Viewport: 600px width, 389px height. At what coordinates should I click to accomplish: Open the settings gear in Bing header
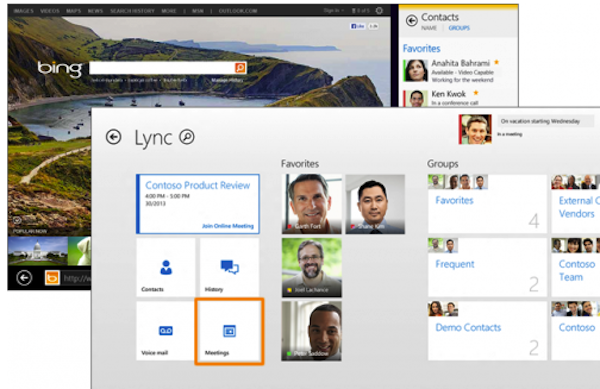tap(379, 11)
